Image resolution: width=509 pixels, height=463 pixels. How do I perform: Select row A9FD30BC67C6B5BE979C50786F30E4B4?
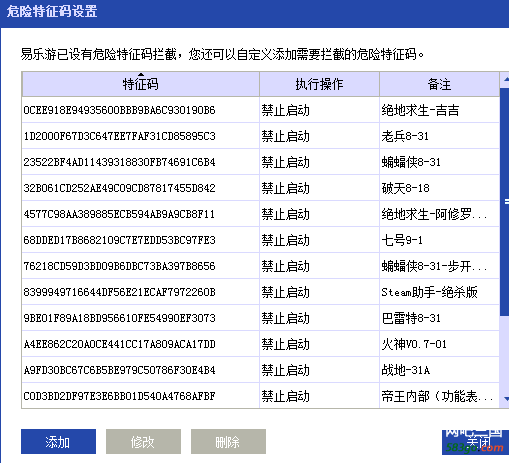(x=260, y=370)
